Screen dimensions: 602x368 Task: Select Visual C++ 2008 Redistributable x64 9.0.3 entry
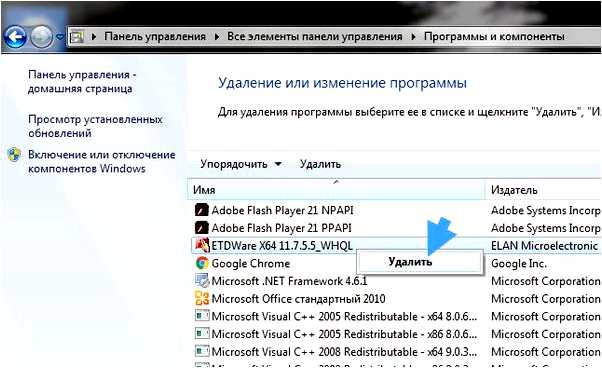pyautogui.click(x=344, y=351)
